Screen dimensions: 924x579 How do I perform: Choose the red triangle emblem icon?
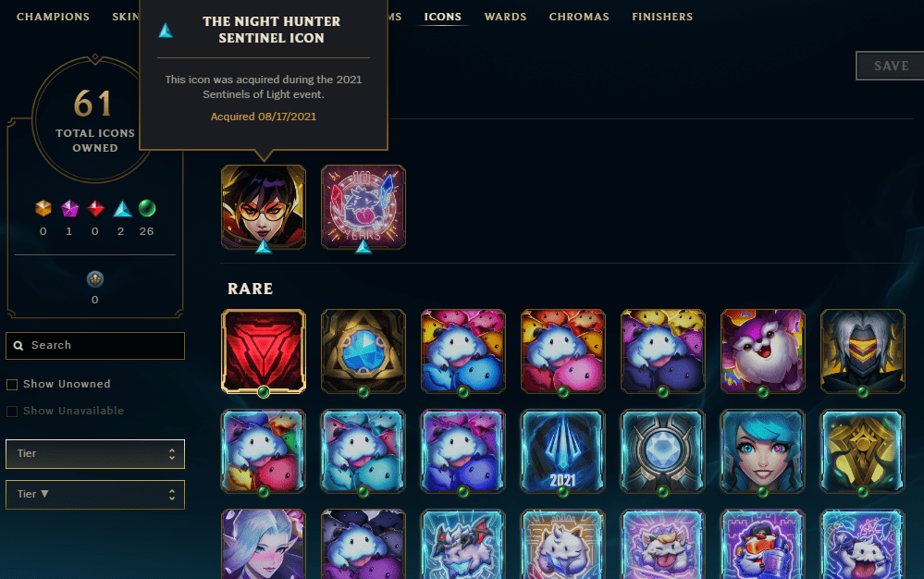(x=264, y=351)
